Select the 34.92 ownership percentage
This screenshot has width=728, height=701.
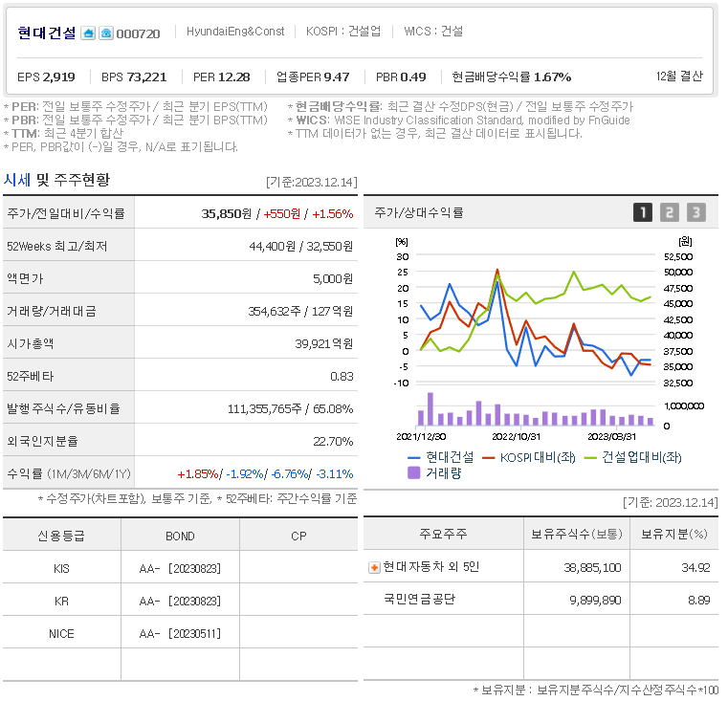click(695, 568)
